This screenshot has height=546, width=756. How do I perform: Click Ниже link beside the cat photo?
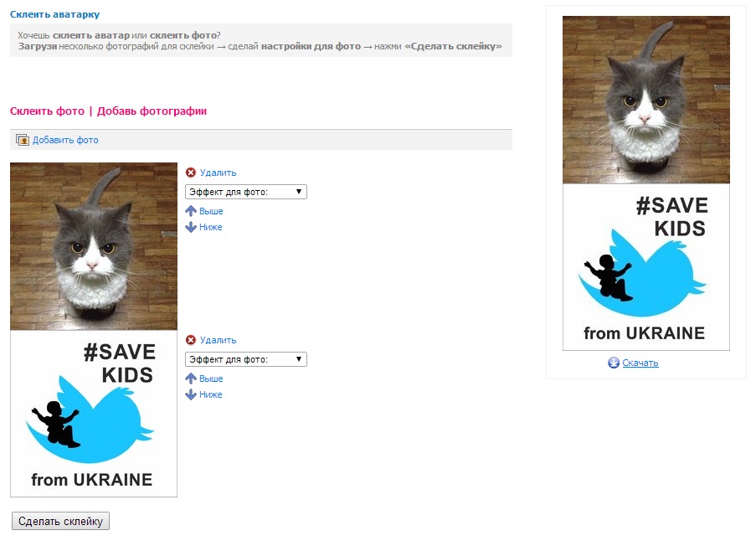point(211,227)
